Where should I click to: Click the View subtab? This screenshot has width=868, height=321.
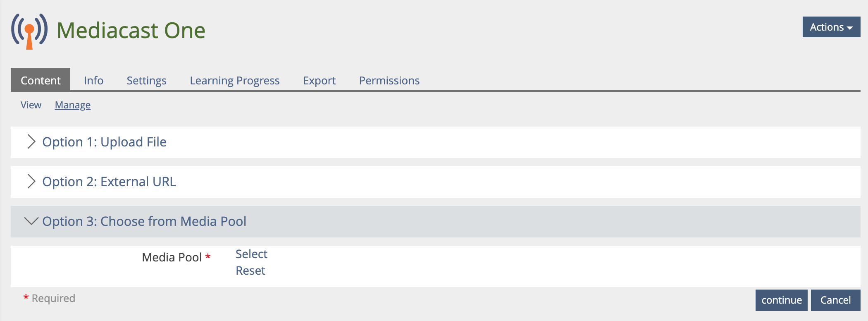[31, 105]
